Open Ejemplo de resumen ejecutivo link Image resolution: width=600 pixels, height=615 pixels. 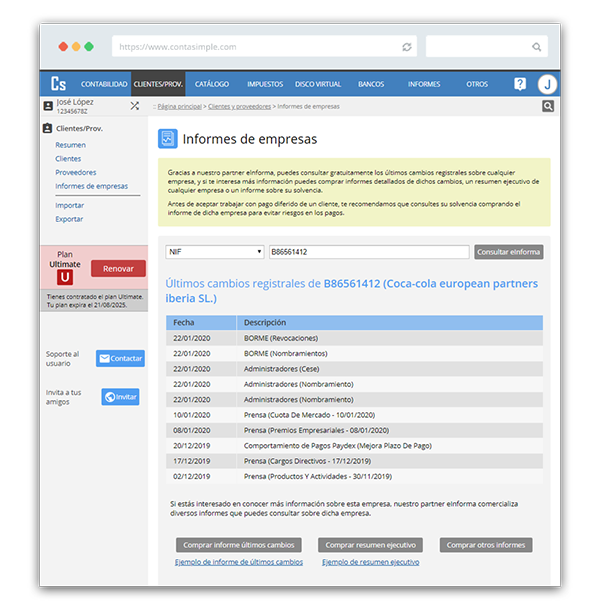371,562
